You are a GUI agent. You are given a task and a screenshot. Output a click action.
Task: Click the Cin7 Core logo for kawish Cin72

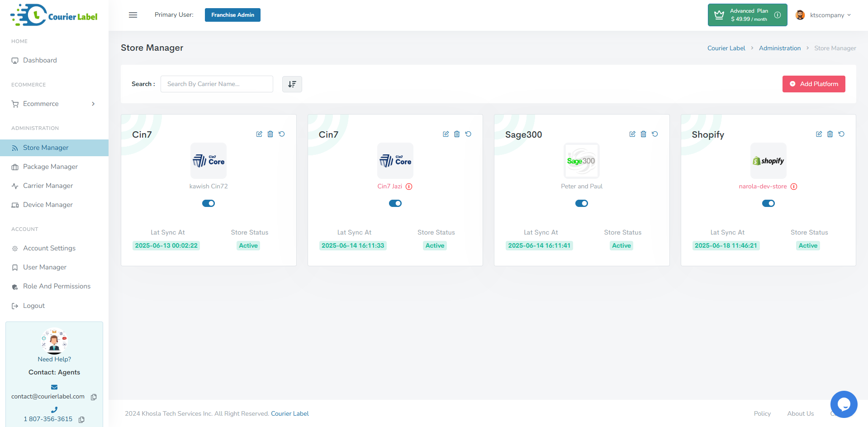209,161
